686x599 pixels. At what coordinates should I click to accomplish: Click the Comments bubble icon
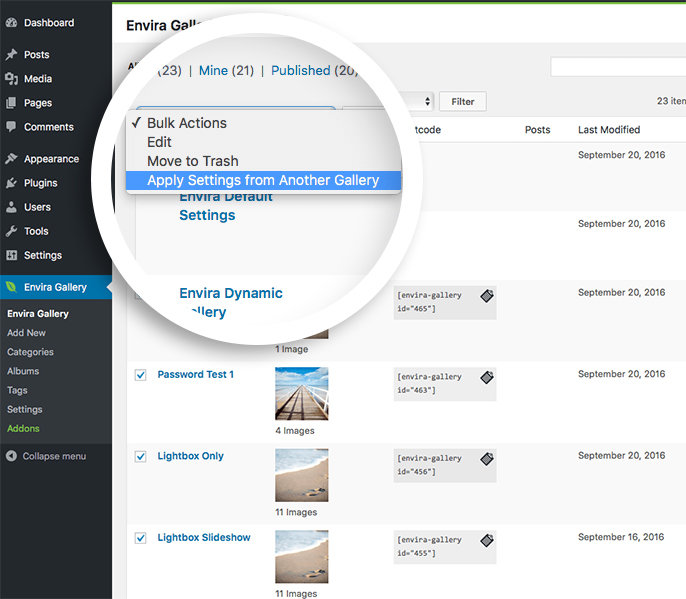point(11,127)
